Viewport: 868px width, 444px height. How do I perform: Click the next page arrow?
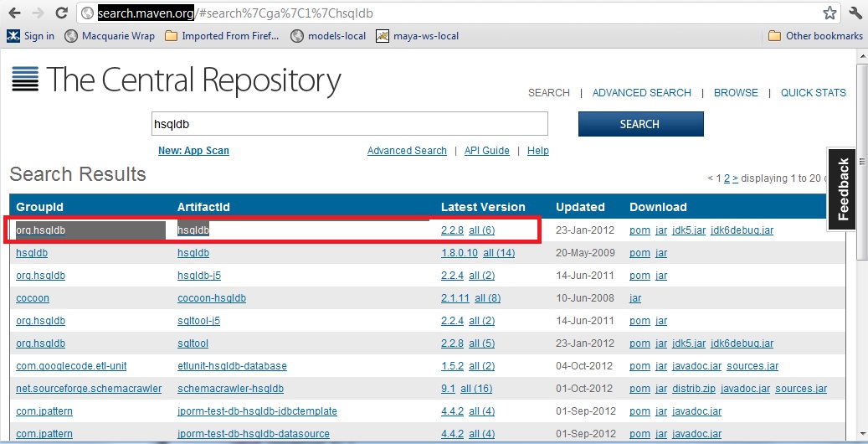(x=735, y=178)
